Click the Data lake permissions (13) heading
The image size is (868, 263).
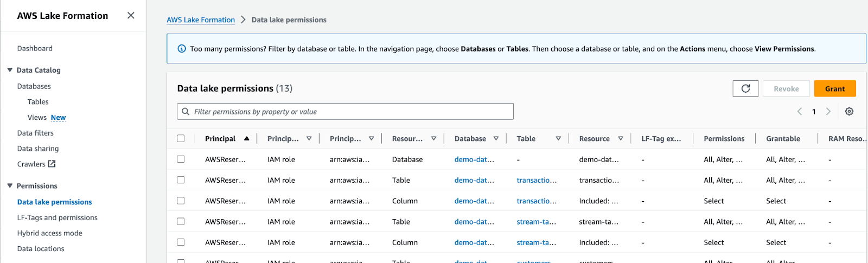(x=235, y=88)
